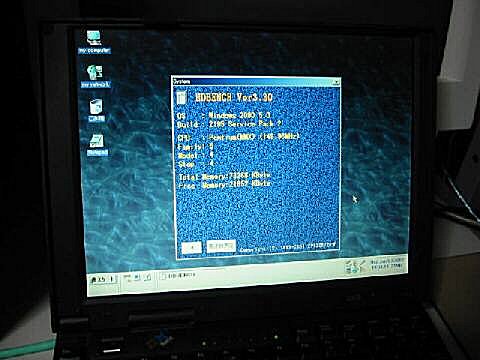Viewport: 480px width, 360px height.
Task: Open the My Computer desktop icon
Action: click(94, 42)
